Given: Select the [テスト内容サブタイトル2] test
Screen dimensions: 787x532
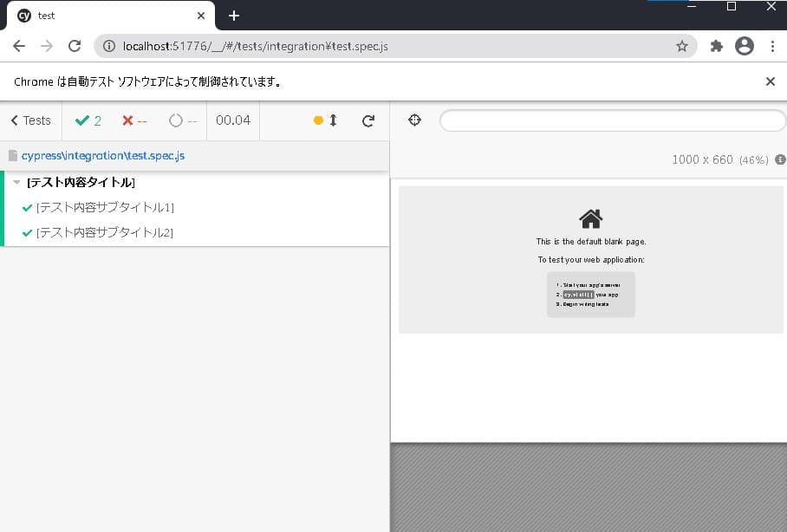Looking at the screenshot, I should 104,232.
